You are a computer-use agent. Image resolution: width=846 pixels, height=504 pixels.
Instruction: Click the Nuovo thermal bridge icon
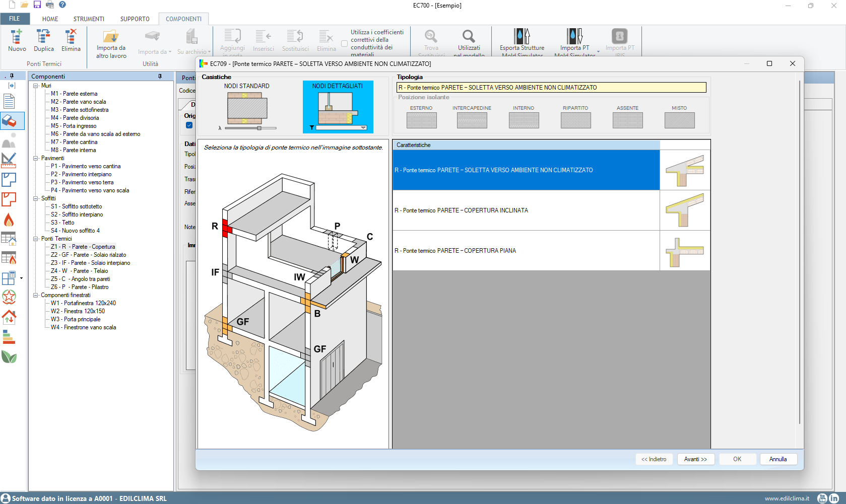[x=17, y=37]
